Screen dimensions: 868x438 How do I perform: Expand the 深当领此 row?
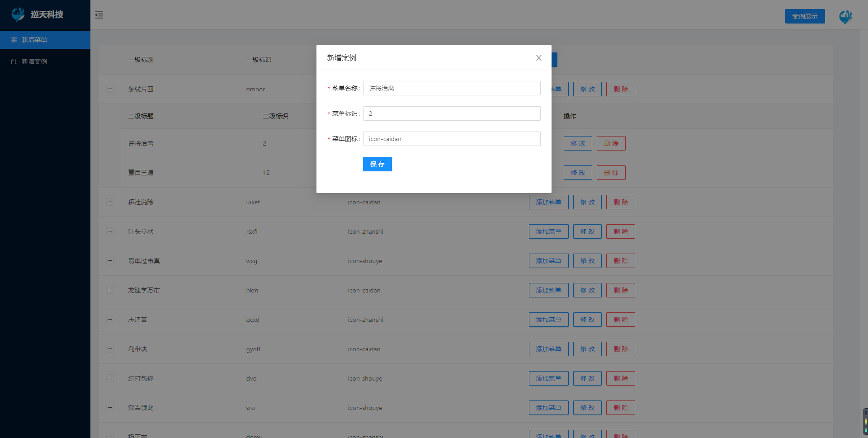pos(110,408)
